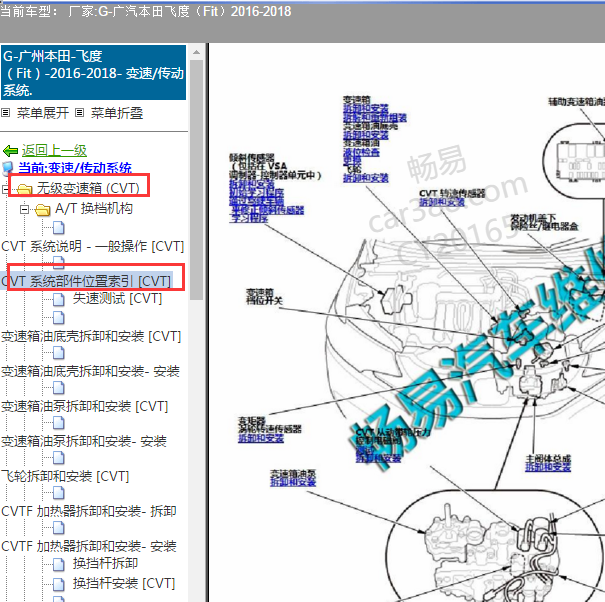Click 变速箱档位开关 label in diagram

tap(264, 296)
